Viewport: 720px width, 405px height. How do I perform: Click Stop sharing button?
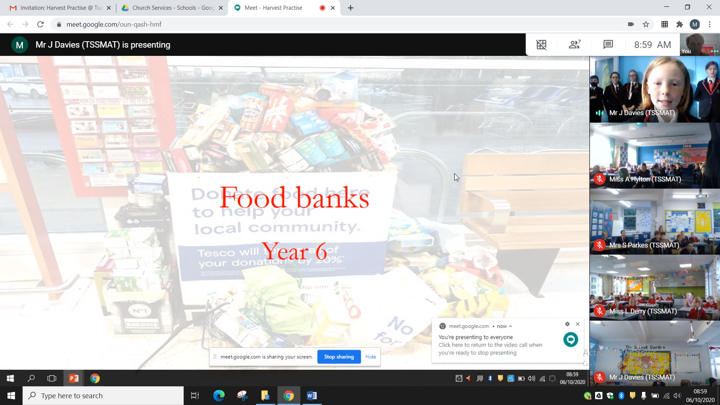(x=339, y=357)
